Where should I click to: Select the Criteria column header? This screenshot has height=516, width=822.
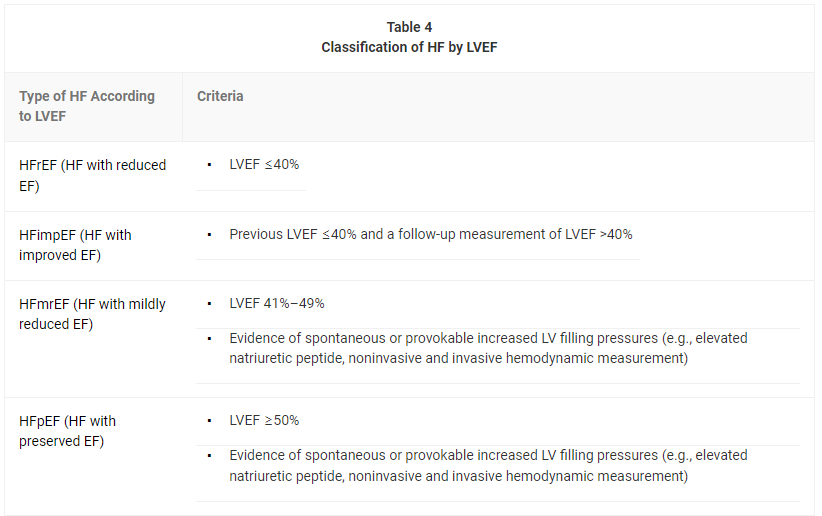coord(220,96)
